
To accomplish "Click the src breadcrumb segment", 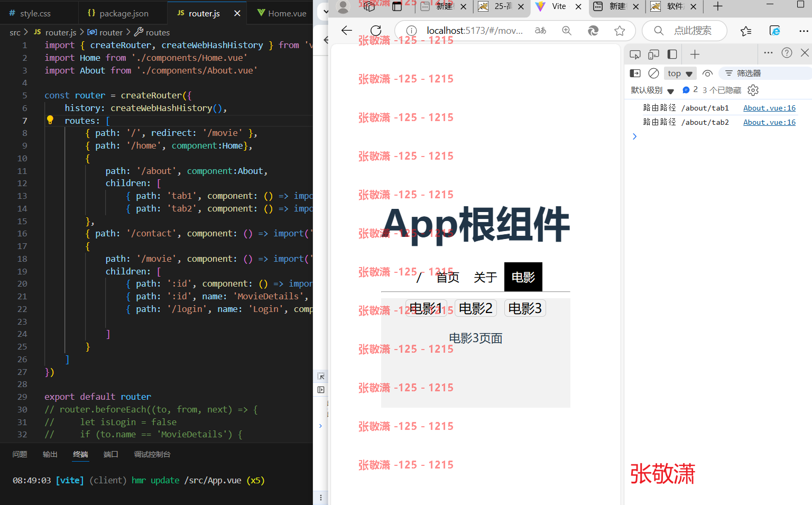I will tap(15, 32).
